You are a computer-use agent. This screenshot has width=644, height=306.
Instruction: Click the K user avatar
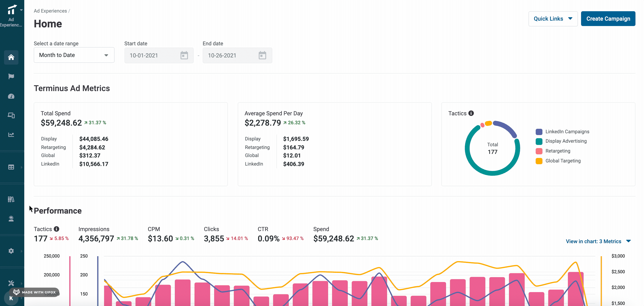pyautogui.click(x=11, y=298)
